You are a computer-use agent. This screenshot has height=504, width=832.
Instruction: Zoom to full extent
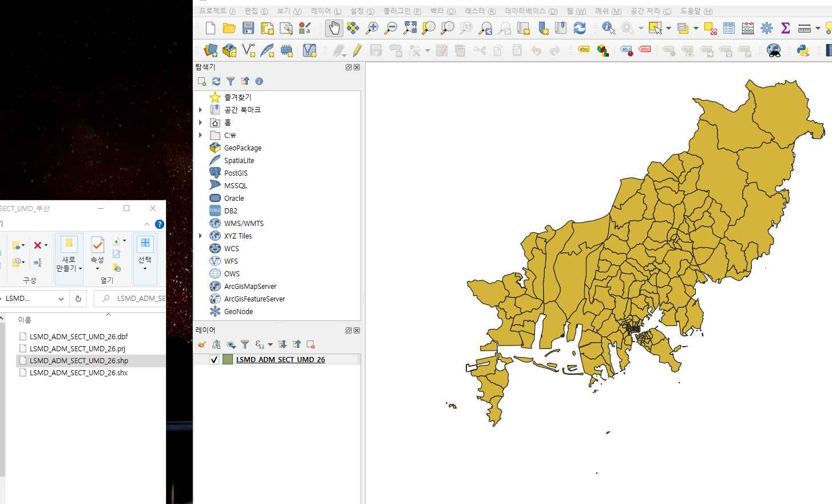(410, 28)
